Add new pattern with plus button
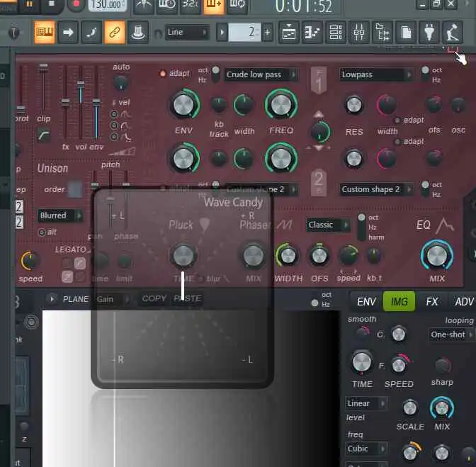This screenshot has width=476, height=467. (268, 32)
